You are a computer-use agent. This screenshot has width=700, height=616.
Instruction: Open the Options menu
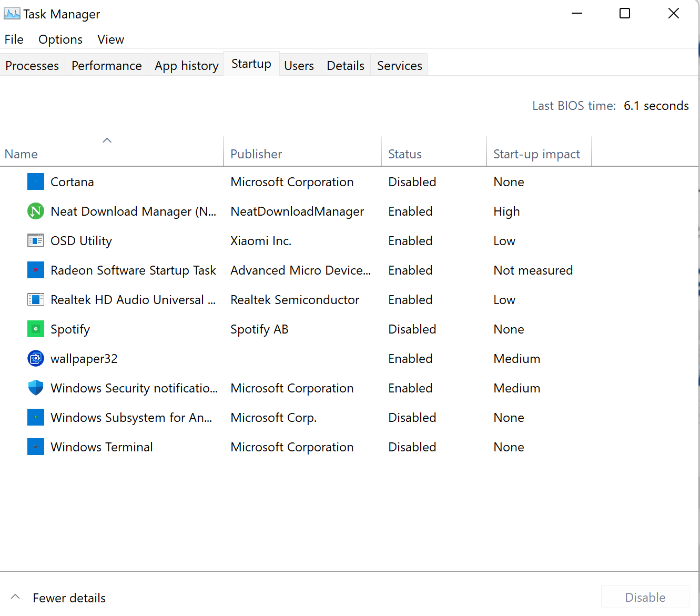pos(60,39)
